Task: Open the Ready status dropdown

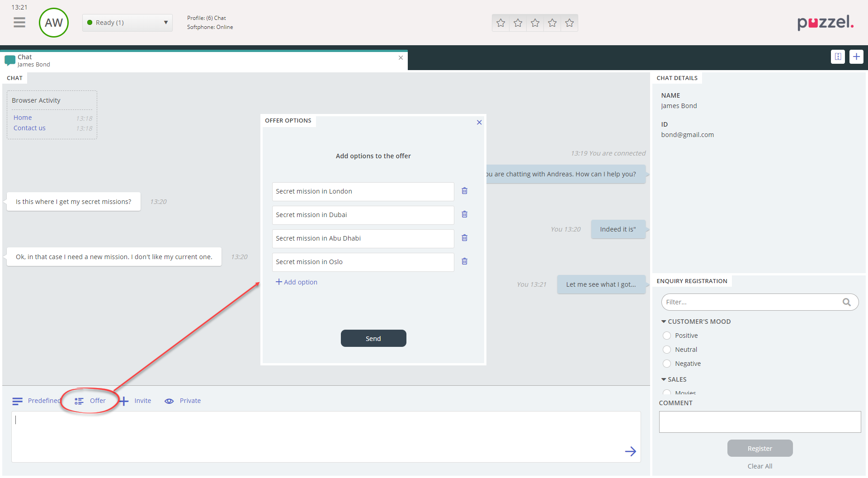Action: tap(127, 23)
